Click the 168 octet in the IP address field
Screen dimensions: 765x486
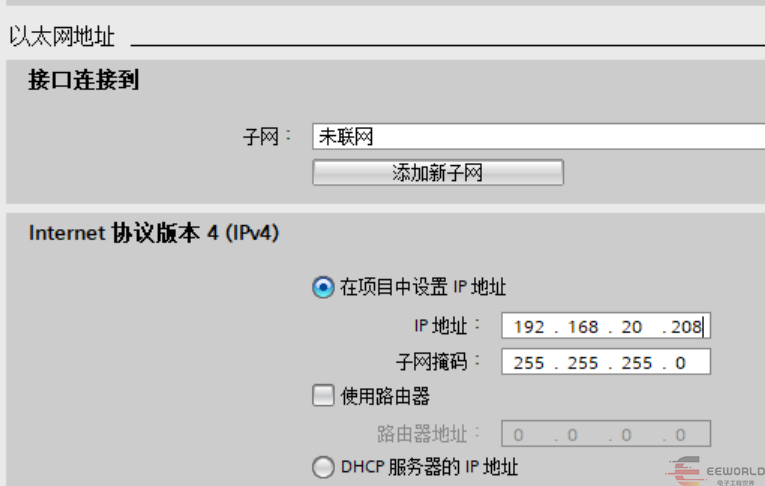click(583, 326)
